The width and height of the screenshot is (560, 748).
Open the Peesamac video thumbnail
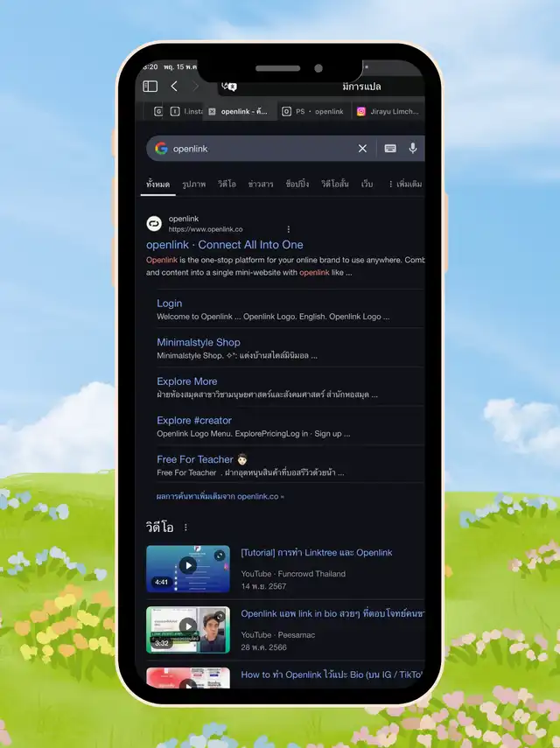pyautogui.click(x=187, y=629)
